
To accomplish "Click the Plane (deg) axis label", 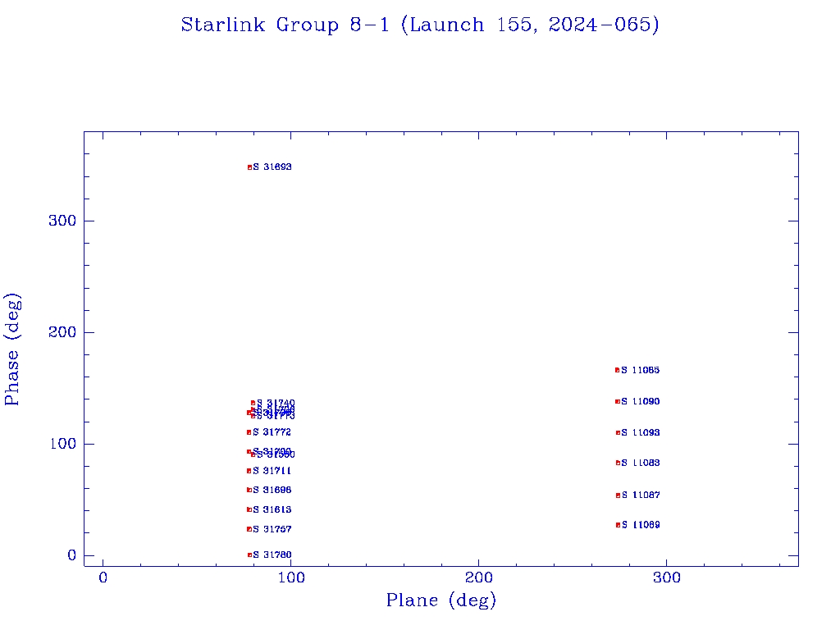I will tap(441, 601).
